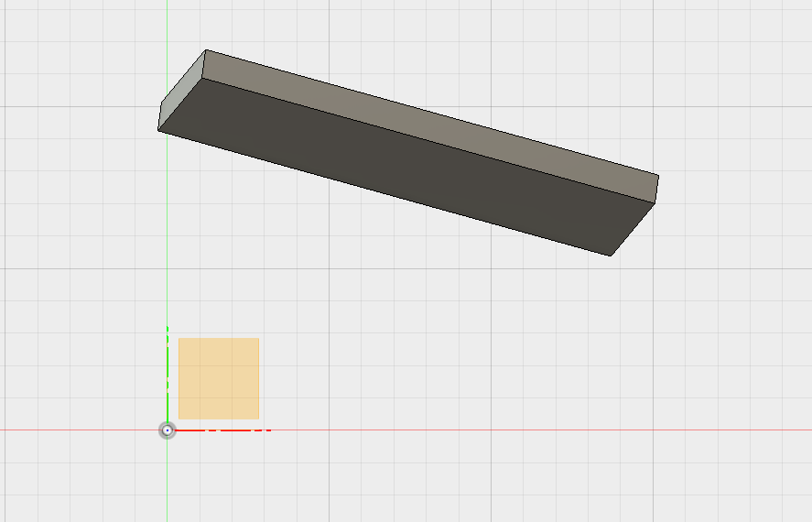
Task: Select the box's lowest right corner vertex
Action: tap(611, 256)
